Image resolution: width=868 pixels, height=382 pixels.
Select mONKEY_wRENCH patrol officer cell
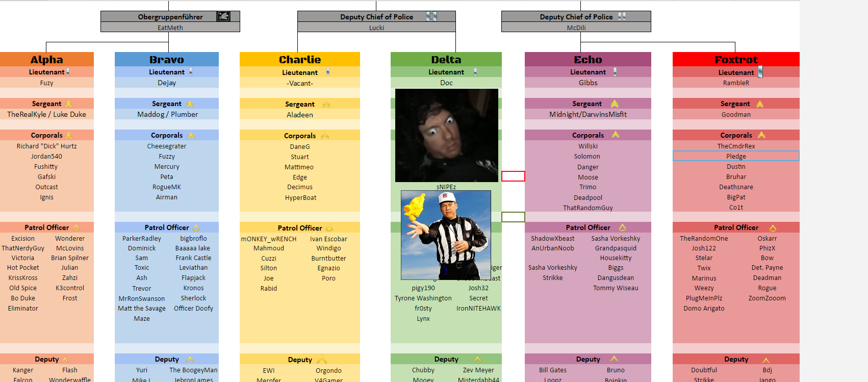click(x=269, y=239)
